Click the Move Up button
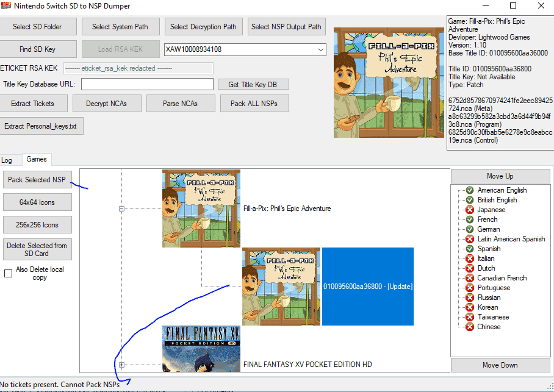 click(x=500, y=176)
